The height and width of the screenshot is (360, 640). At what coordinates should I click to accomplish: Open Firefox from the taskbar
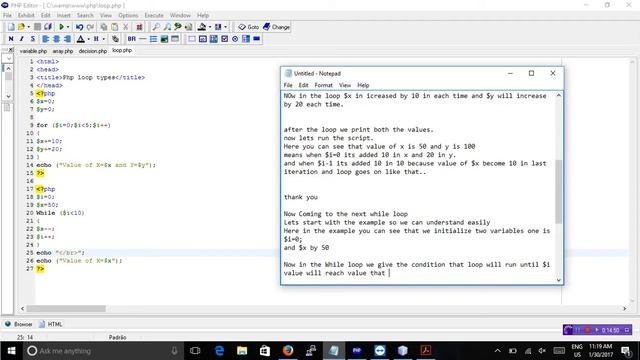point(288,351)
